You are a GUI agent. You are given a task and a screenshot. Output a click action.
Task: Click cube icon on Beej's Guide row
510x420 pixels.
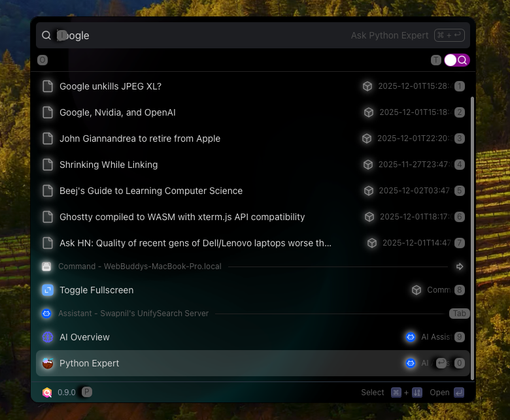(369, 191)
